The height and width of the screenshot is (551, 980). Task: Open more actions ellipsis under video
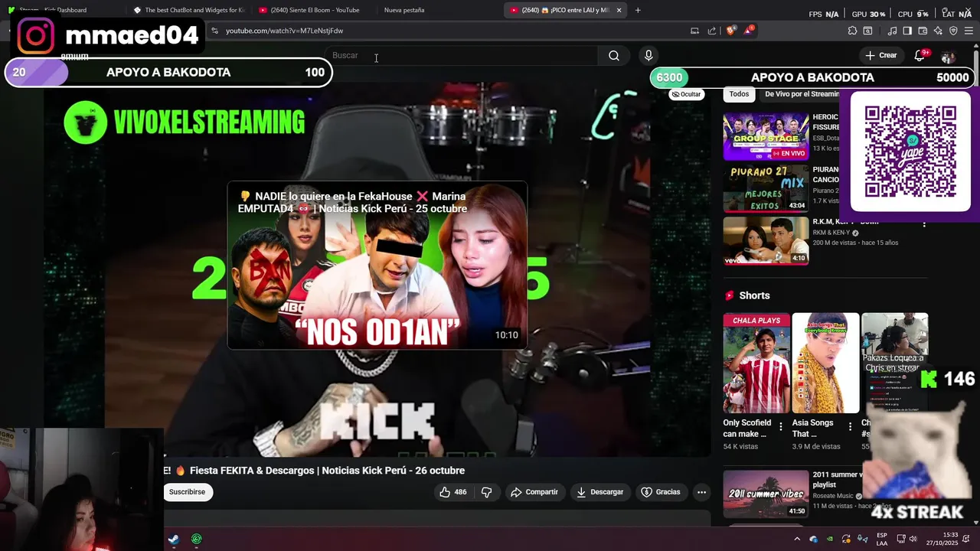pos(701,492)
